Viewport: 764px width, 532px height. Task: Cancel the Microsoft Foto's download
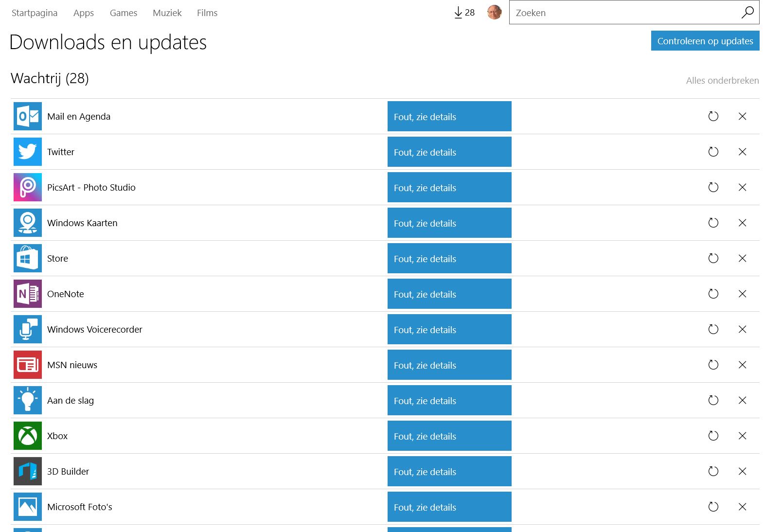coord(743,507)
